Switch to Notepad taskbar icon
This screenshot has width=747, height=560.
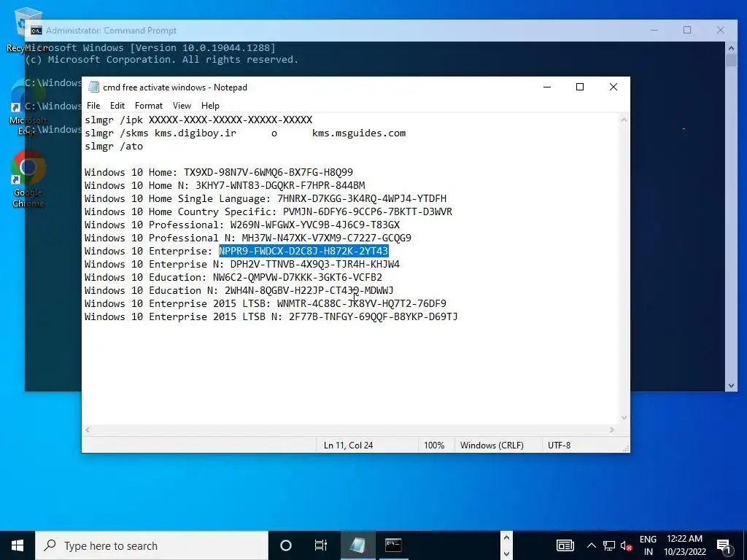[357, 545]
